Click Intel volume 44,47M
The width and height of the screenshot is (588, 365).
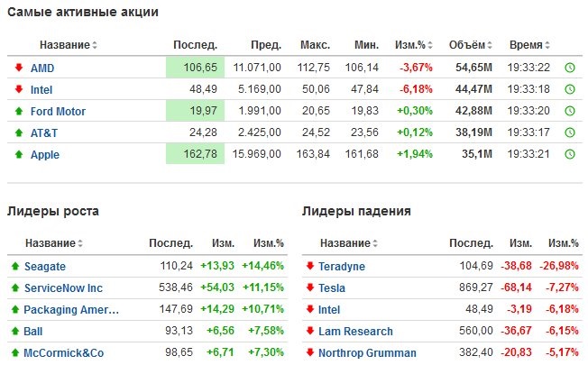(x=473, y=89)
